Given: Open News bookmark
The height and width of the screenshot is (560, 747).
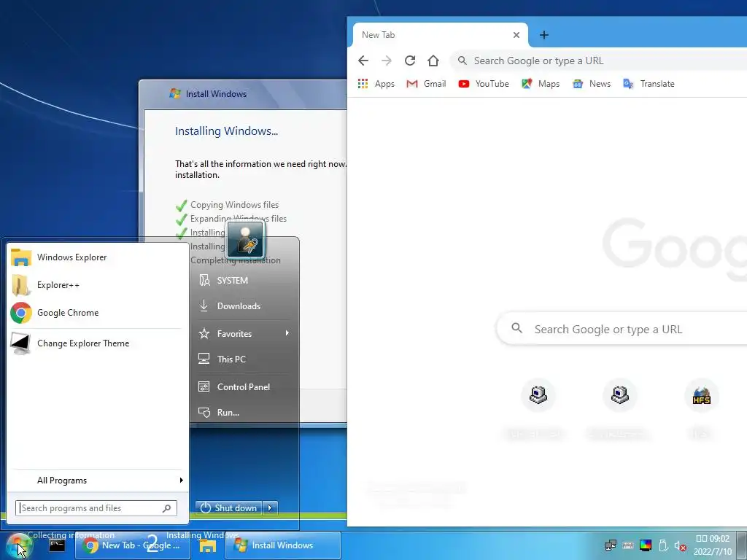Looking at the screenshot, I should point(592,84).
